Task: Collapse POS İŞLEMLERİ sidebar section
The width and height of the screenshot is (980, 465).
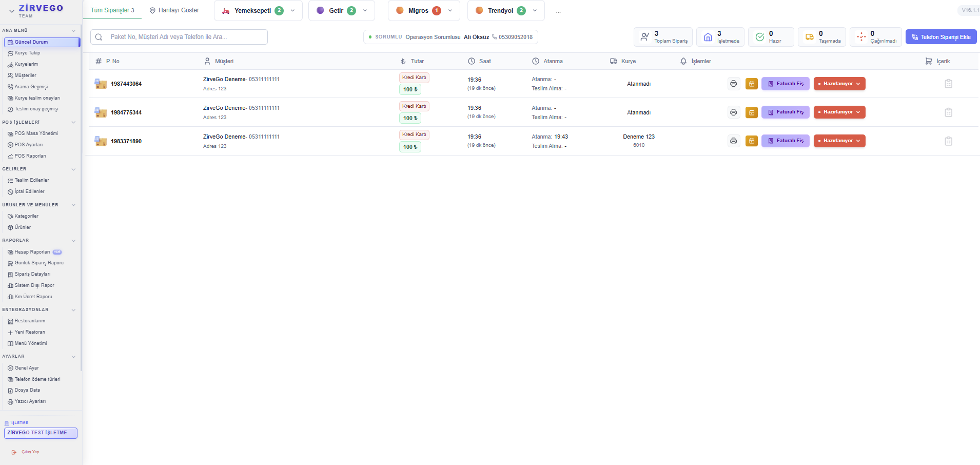Action: (x=73, y=123)
